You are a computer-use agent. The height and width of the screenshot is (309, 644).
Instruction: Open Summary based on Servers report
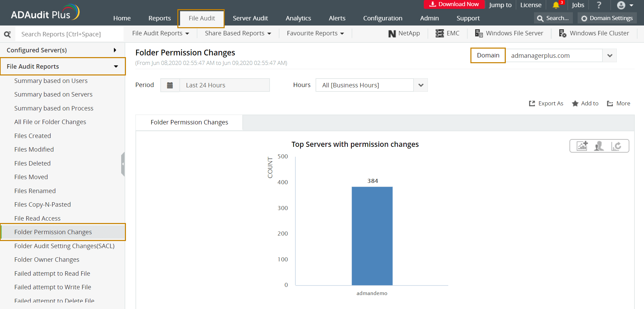coord(53,95)
